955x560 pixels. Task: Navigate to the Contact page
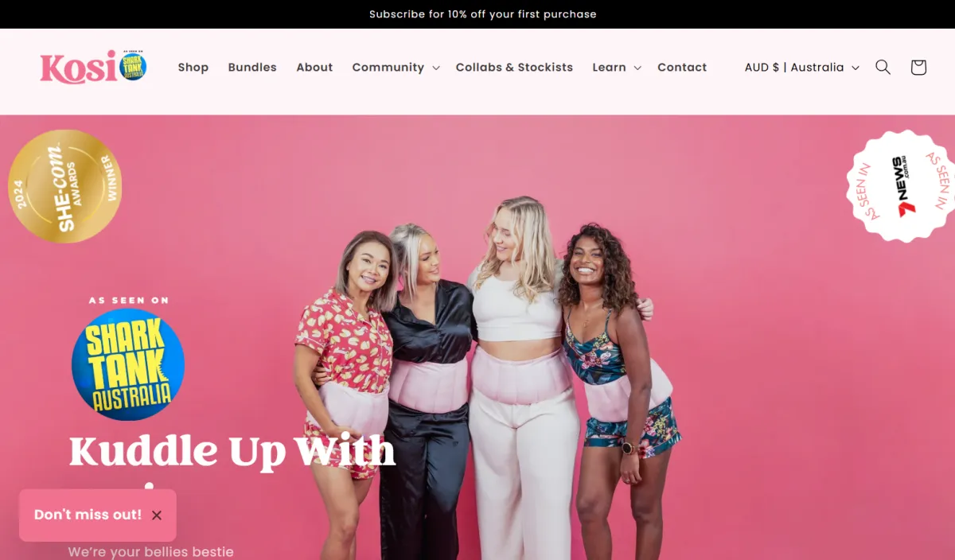tap(682, 68)
